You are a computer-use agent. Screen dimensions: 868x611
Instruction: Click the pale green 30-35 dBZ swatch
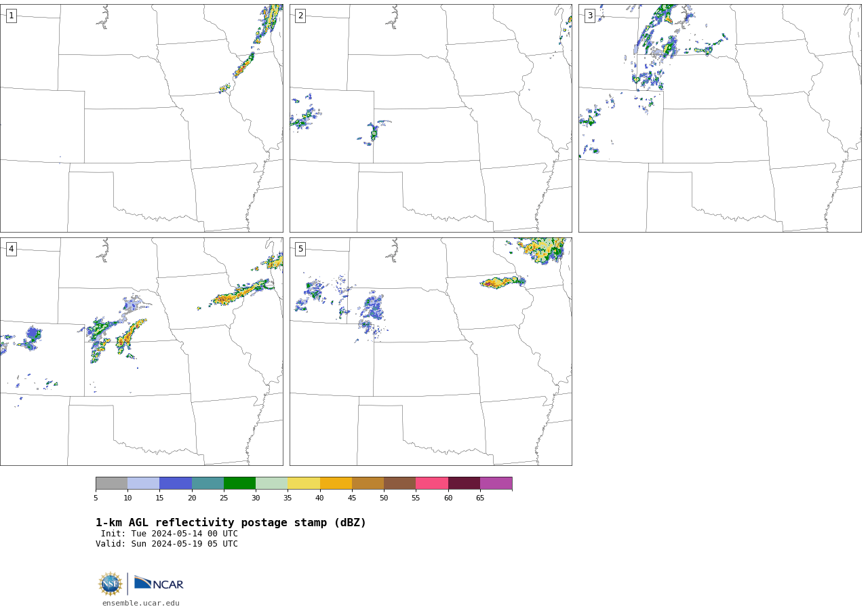point(271,483)
